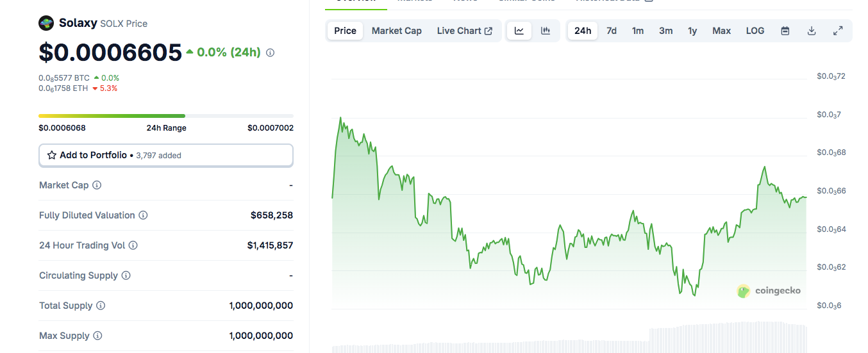868x353 pixels.
Task: Click the 5.3% ETH change value
Action: coord(108,88)
